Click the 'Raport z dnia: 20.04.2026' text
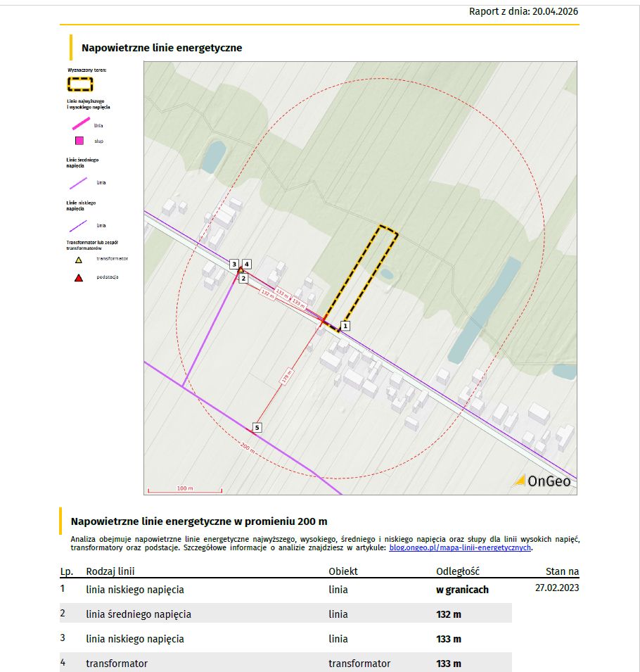The image size is (640, 672). (523, 11)
